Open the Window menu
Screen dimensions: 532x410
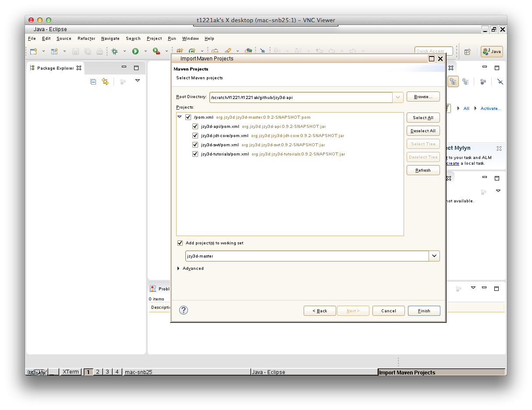(x=190, y=39)
